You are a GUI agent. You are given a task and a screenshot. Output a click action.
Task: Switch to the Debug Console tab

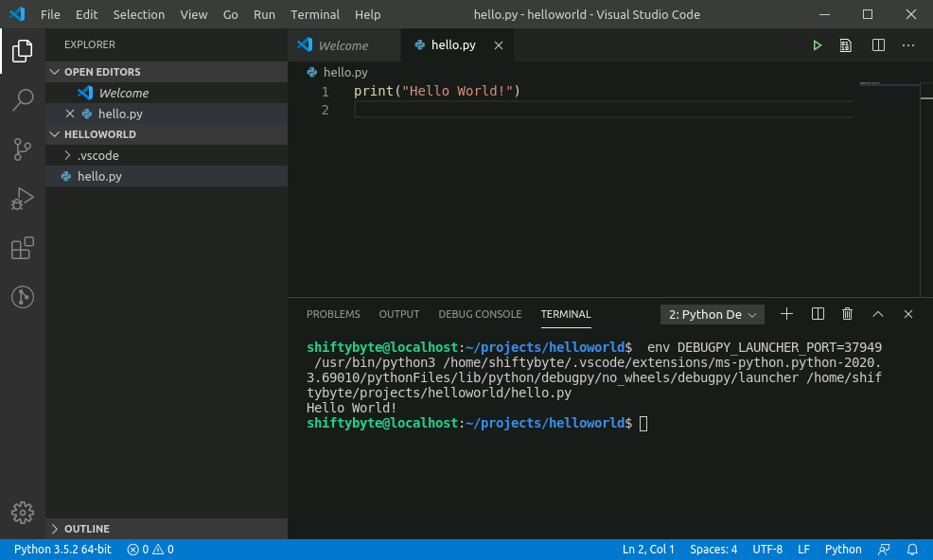tap(480, 314)
